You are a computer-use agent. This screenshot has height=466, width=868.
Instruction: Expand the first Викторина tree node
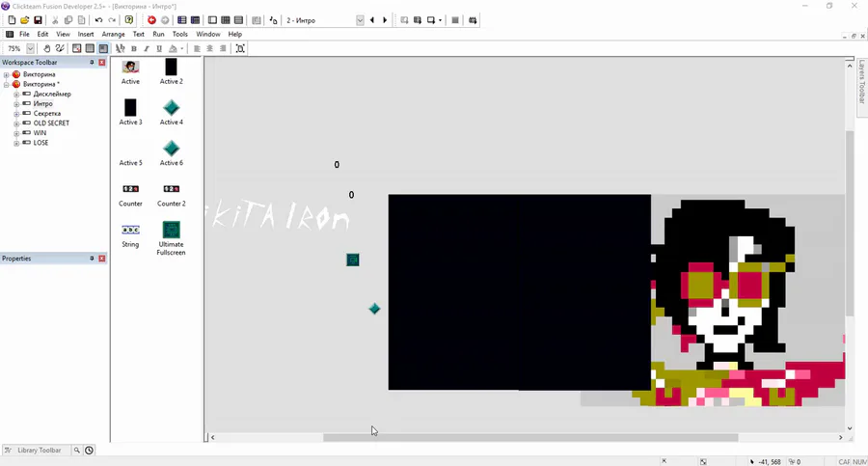pyautogui.click(x=6, y=74)
